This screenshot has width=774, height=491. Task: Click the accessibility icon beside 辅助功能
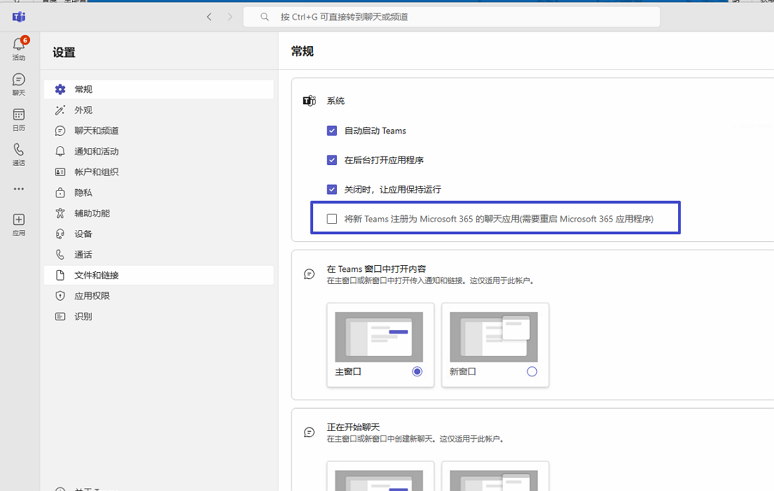pyautogui.click(x=60, y=213)
